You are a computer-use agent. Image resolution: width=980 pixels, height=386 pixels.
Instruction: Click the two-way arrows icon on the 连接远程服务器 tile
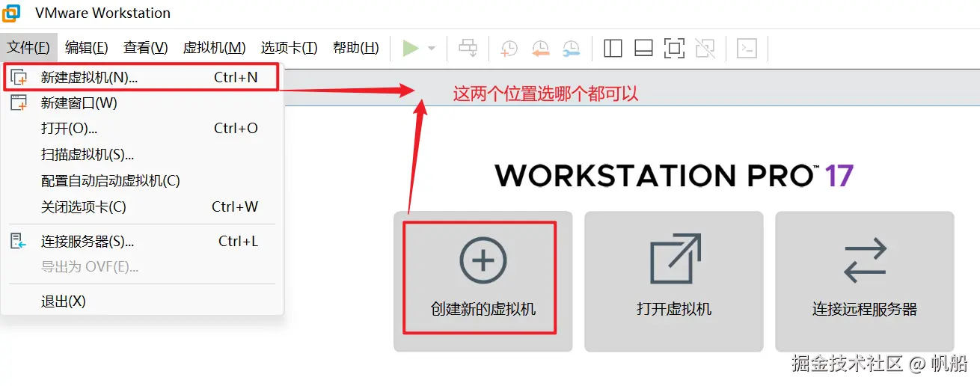[865, 260]
